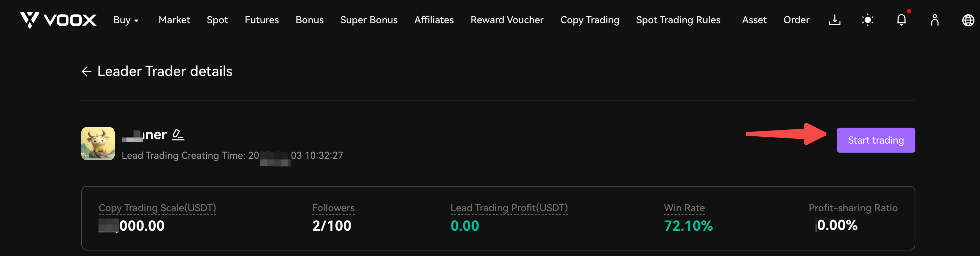Open Spot Trading Rules link
The height and width of the screenshot is (256, 980).
tap(678, 20)
